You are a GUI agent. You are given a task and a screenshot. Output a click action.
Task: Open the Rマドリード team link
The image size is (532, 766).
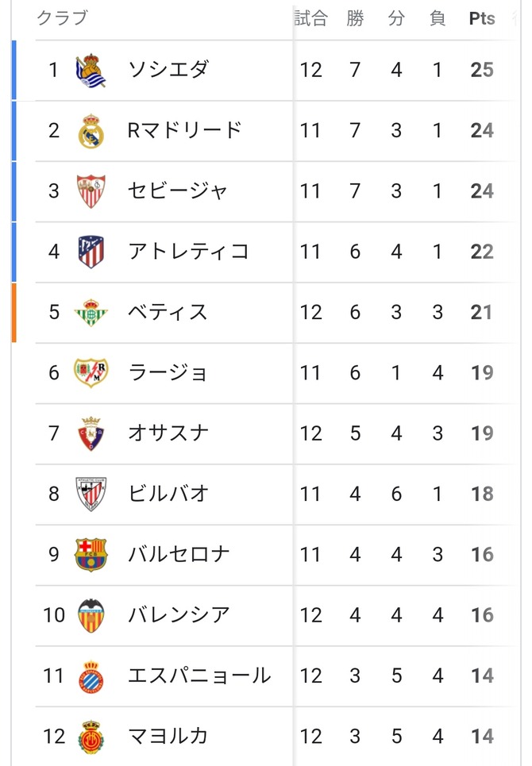[185, 130]
